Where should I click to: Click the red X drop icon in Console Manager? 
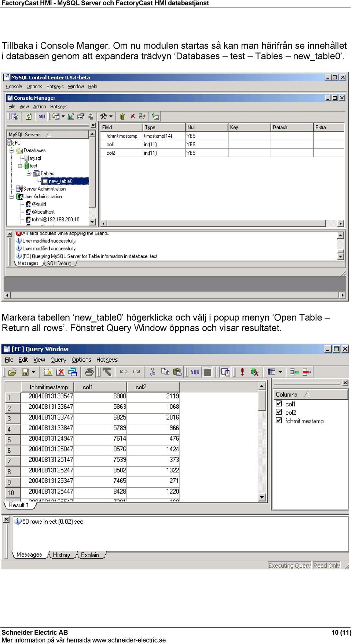[132, 117]
